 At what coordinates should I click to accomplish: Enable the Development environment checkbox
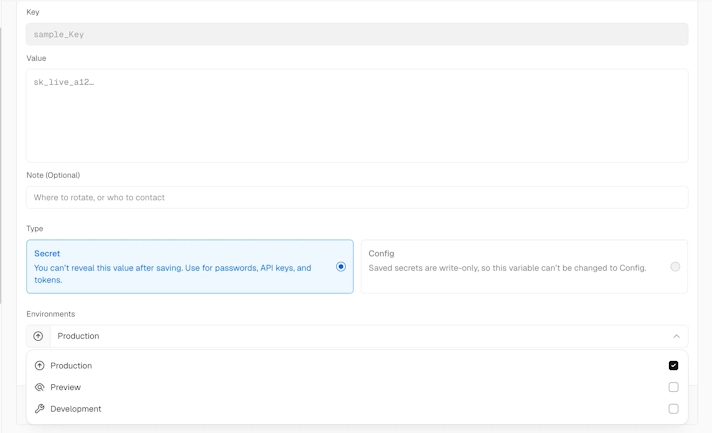coord(673,409)
